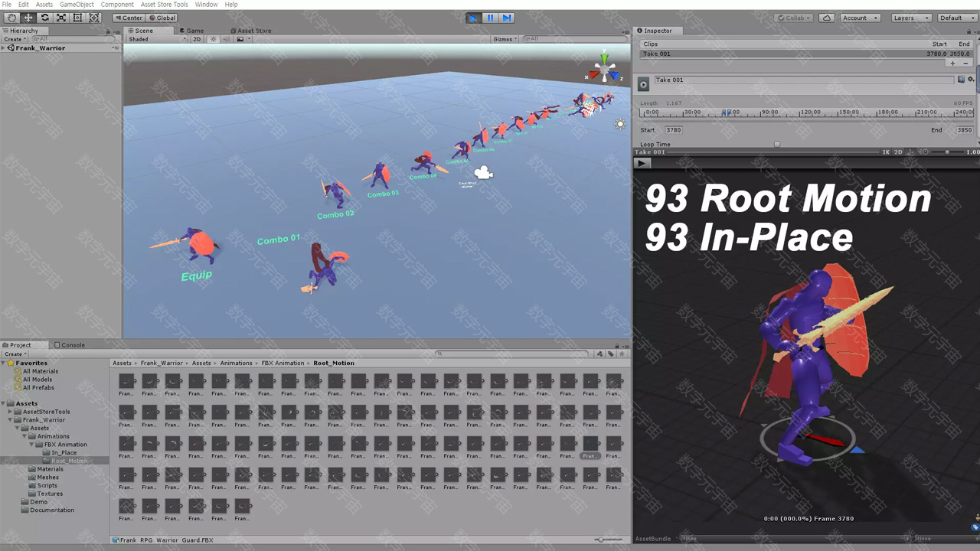This screenshot has height=551, width=980.
Task: Open scene effects image dropdown
Action: [242, 39]
